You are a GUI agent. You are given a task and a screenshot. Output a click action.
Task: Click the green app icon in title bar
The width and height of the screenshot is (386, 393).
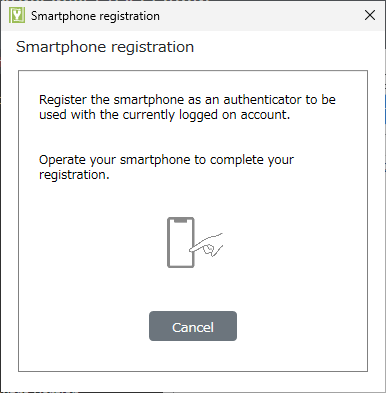pyautogui.click(x=17, y=15)
